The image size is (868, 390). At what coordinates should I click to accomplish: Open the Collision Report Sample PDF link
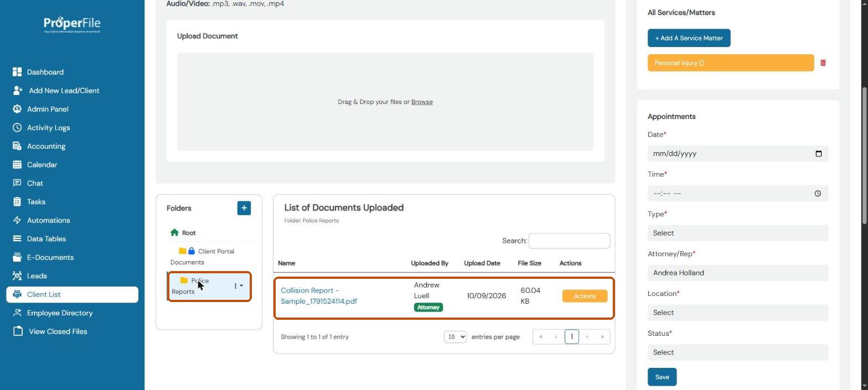(319, 296)
